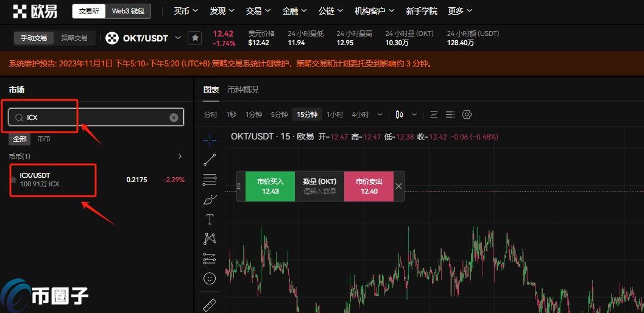Open the 更多 dropdown menu
644x313 pixels.
coord(460,11)
